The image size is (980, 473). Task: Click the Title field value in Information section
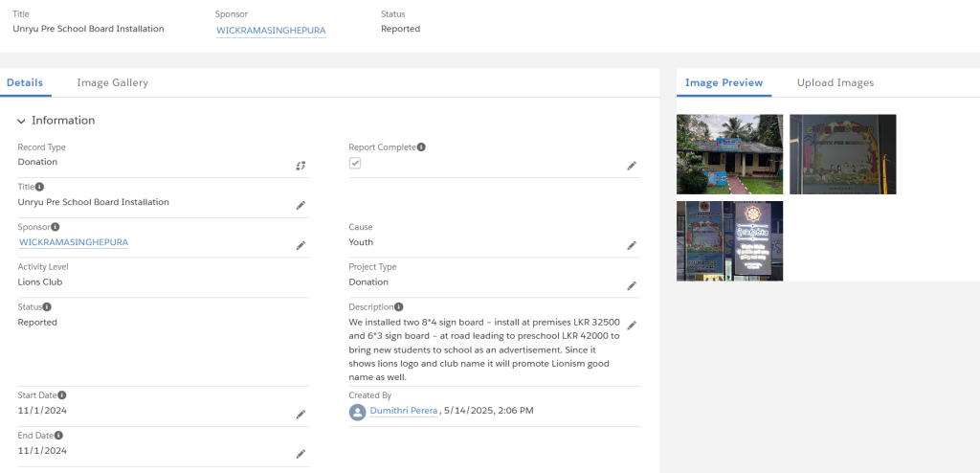[x=93, y=202]
